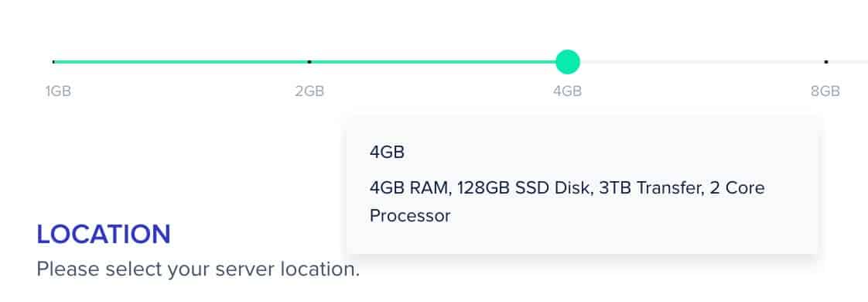
Task: Click the 4GB title inside the tooltip
Action: click(x=387, y=153)
